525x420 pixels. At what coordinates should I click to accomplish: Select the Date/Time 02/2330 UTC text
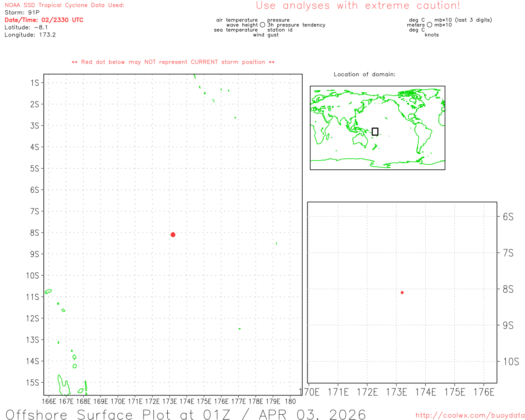(44, 20)
